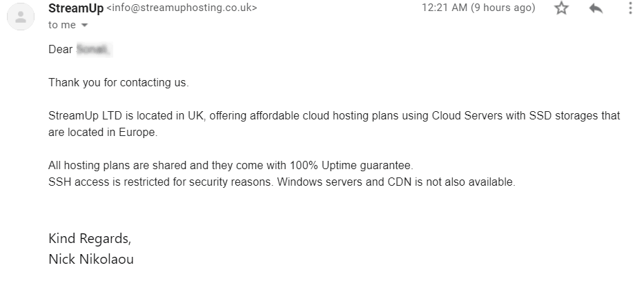This screenshot has width=644, height=281.
Task: Click the StreamUp sender name
Action: point(76,8)
